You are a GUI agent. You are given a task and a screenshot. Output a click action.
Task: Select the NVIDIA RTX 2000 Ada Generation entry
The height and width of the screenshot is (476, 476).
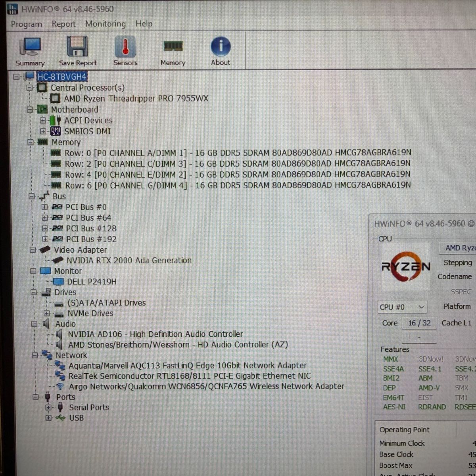coord(129,261)
